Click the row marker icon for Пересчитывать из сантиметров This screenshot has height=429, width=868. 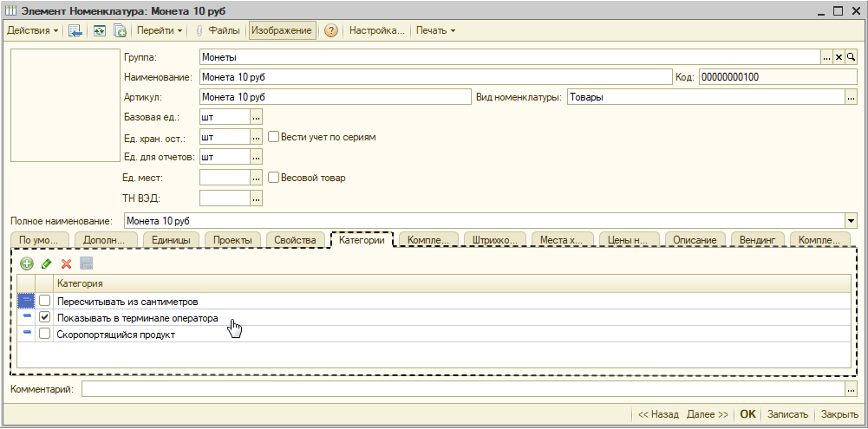tap(27, 301)
